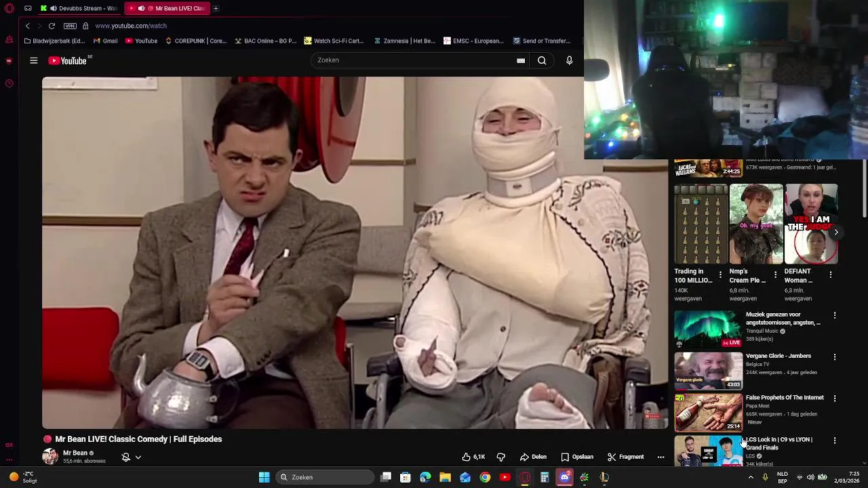
Task: Launch Google Chrome from the taskbar
Action: (485, 477)
